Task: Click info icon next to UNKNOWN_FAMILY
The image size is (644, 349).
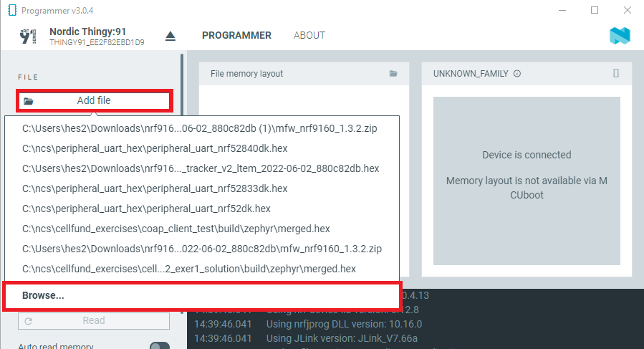Action: point(517,74)
